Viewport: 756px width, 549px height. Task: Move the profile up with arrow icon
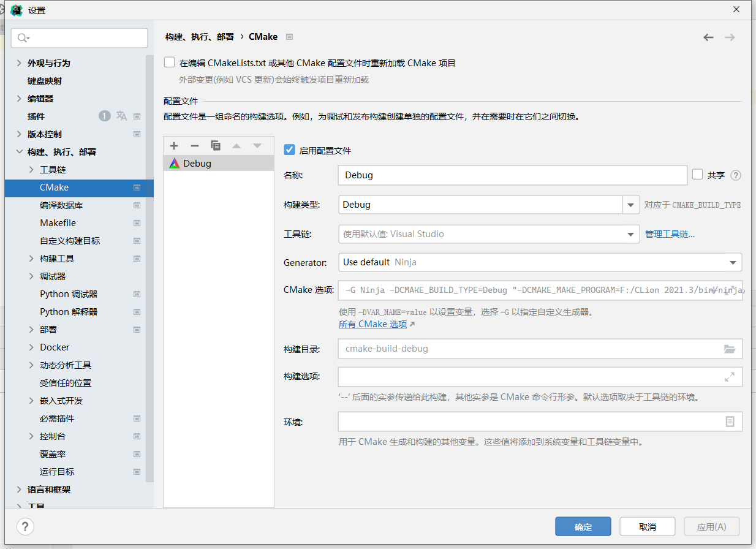coord(236,145)
